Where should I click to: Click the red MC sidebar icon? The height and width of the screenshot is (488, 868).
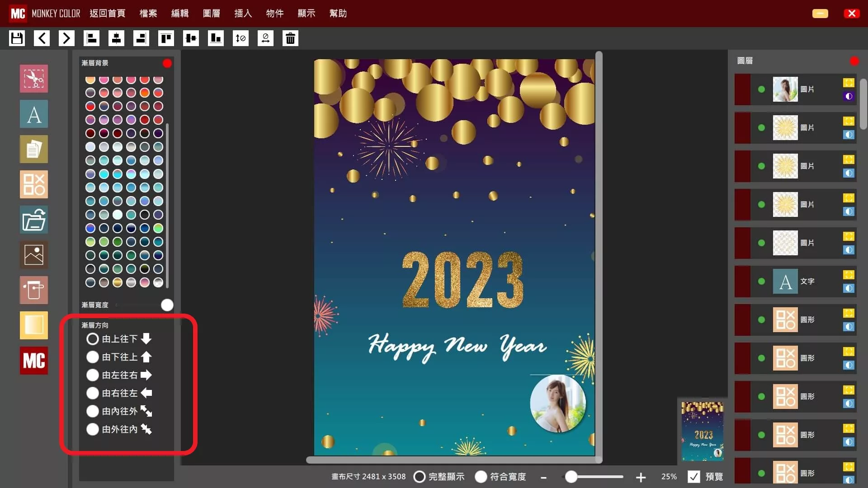[x=34, y=361]
